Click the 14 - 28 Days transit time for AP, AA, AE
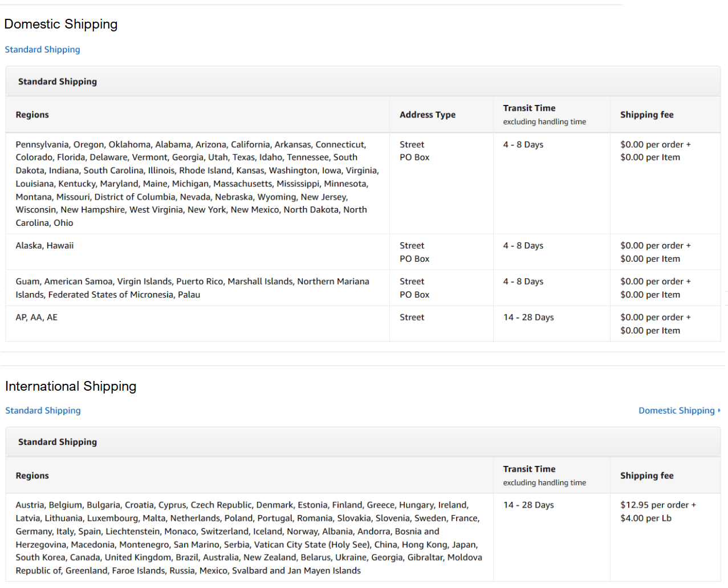The image size is (728, 588). coord(528,317)
